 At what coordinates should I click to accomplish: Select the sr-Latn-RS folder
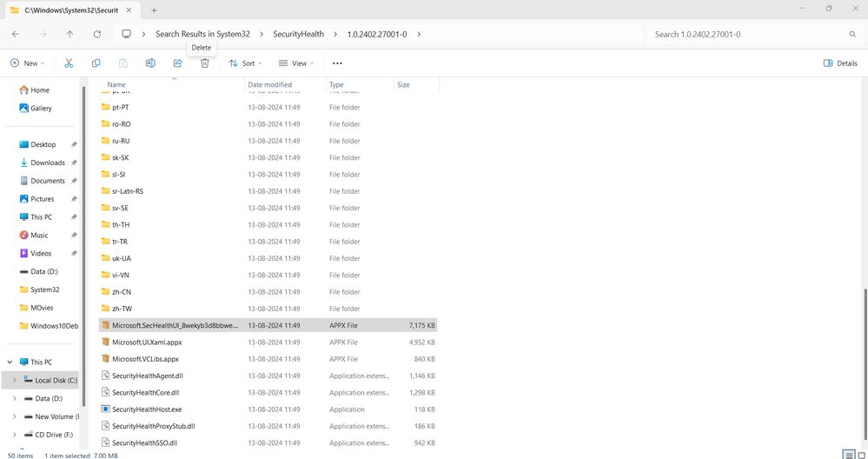pyautogui.click(x=268, y=191)
